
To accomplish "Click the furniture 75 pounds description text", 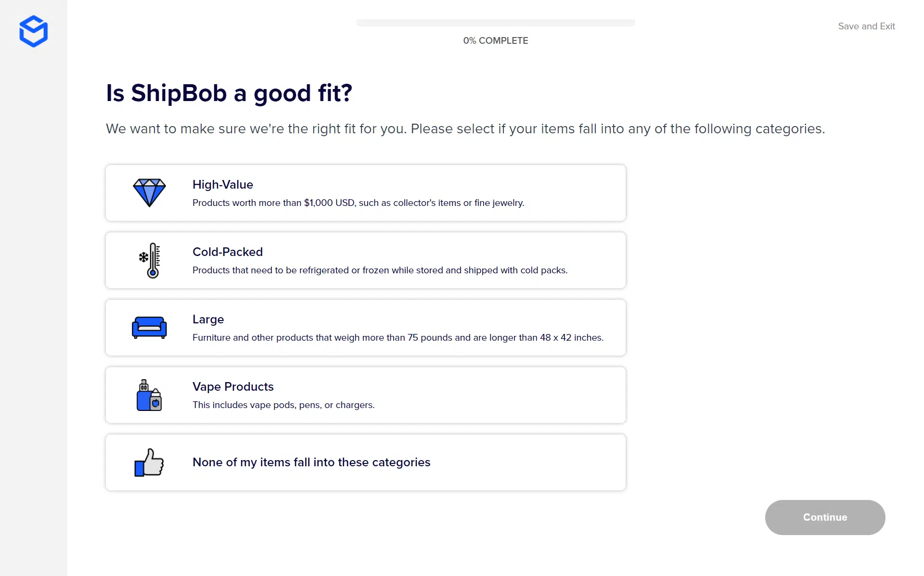I will tap(398, 337).
